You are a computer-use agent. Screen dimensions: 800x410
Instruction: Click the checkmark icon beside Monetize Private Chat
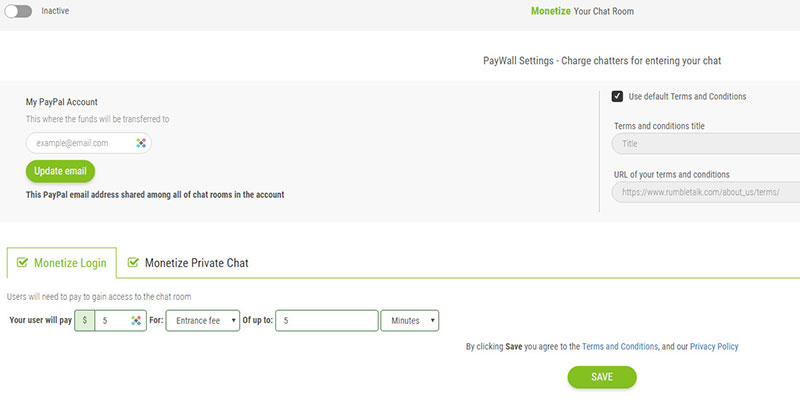pos(133,263)
